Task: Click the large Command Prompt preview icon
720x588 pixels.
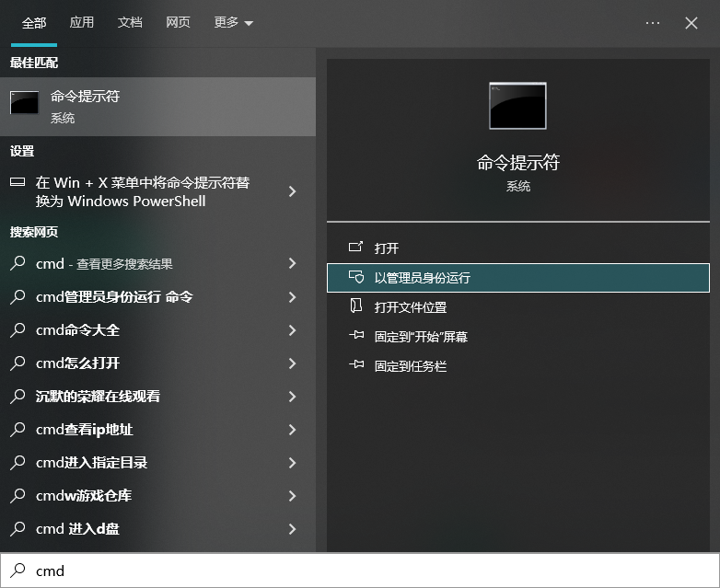Action: pos(517,106)
